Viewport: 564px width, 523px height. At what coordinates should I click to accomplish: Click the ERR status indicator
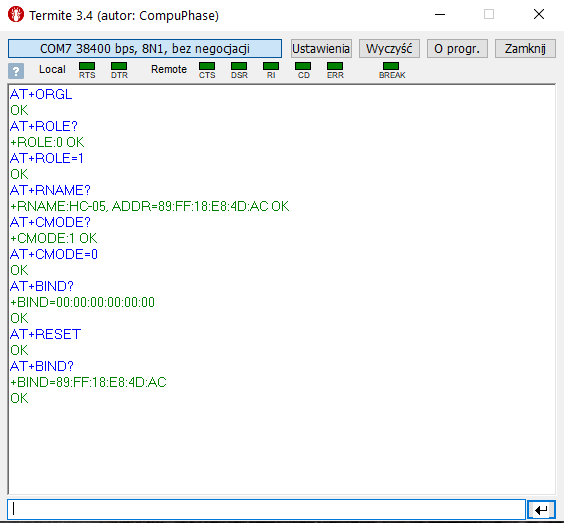pos(335,66)
